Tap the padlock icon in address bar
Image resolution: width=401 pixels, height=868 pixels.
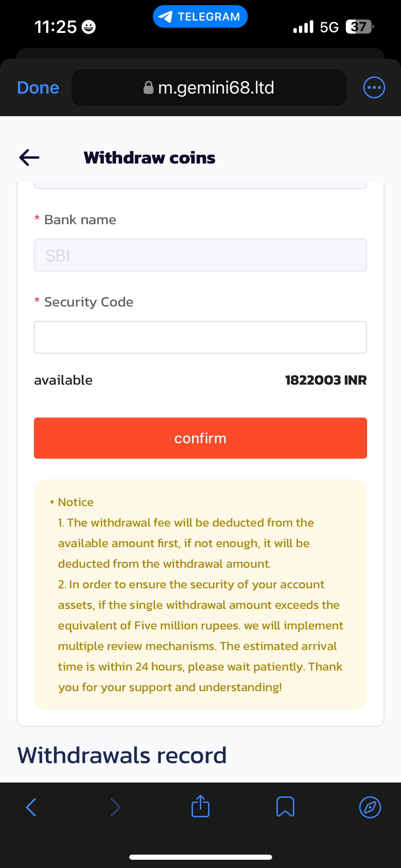click(x=148, y=88)
